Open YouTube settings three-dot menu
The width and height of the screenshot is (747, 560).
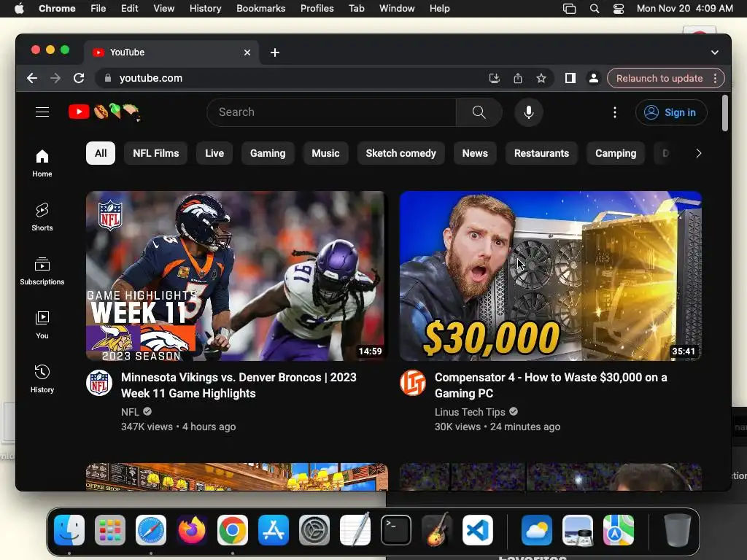click(614, 112)
